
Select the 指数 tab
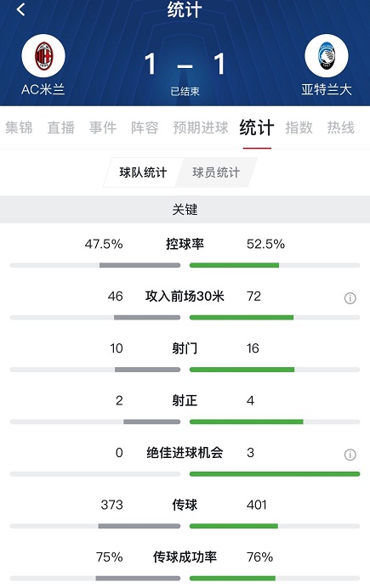pos(299,127)
